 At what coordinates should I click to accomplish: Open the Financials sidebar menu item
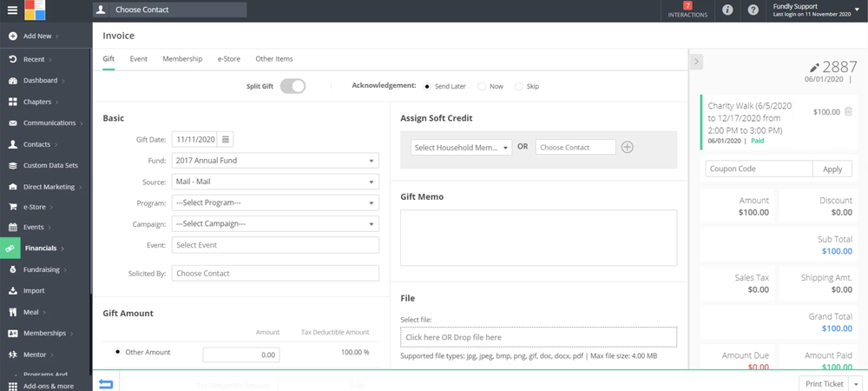(46, 249)
